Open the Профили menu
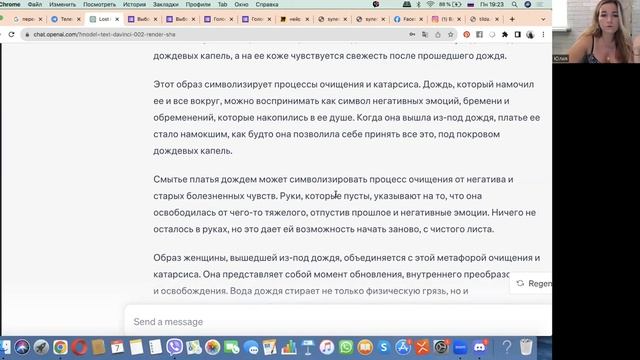 pos(198,4)
